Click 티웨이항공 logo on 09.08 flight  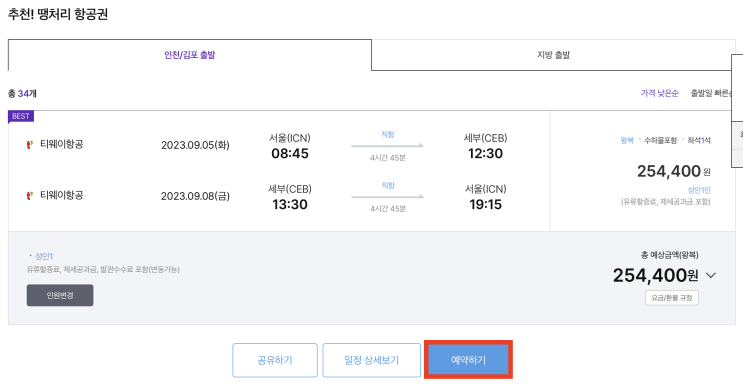(x=30, y=195)
